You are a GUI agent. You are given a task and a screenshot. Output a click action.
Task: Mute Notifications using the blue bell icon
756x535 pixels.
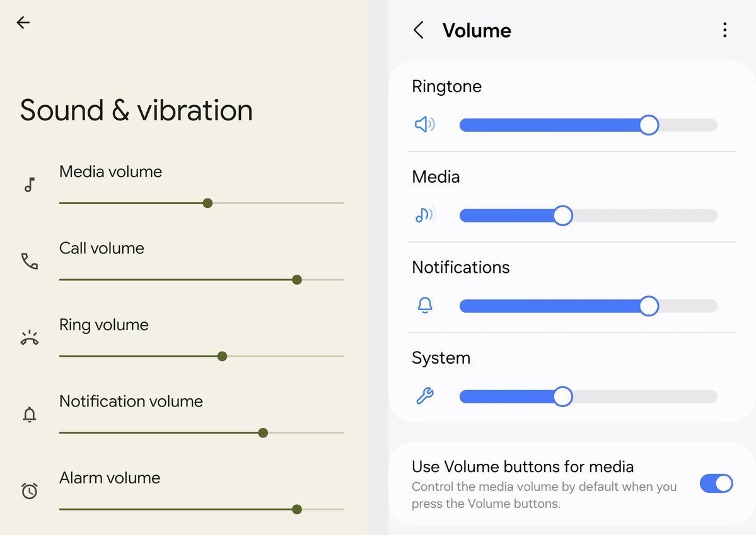coord(425,305)
